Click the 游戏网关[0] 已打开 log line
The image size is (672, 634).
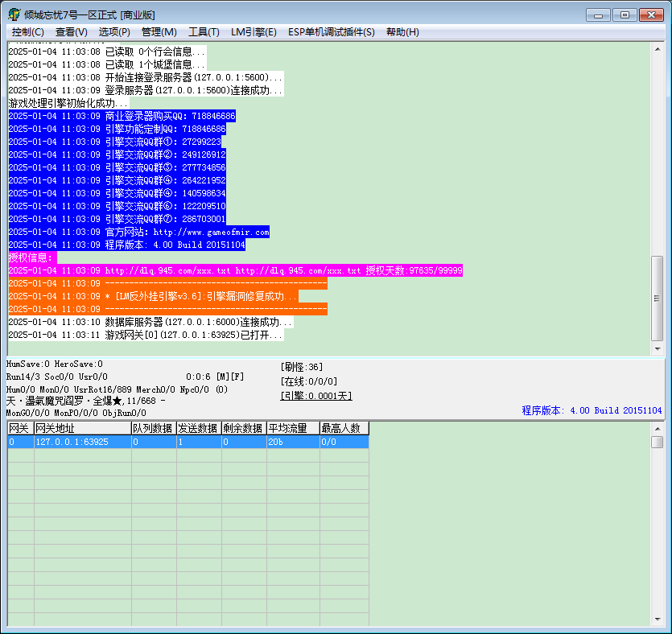pos(146,335)
